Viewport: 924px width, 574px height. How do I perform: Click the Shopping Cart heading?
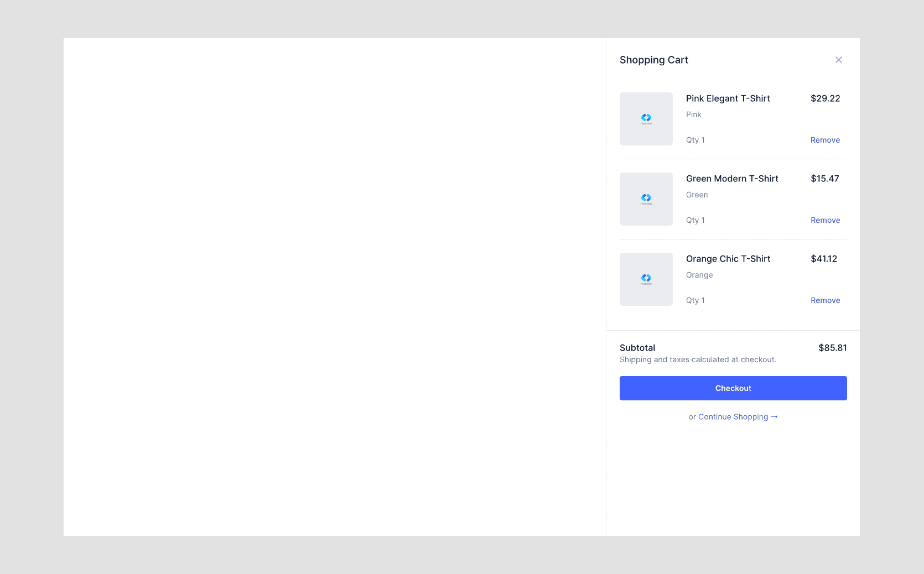coord(654,60)
